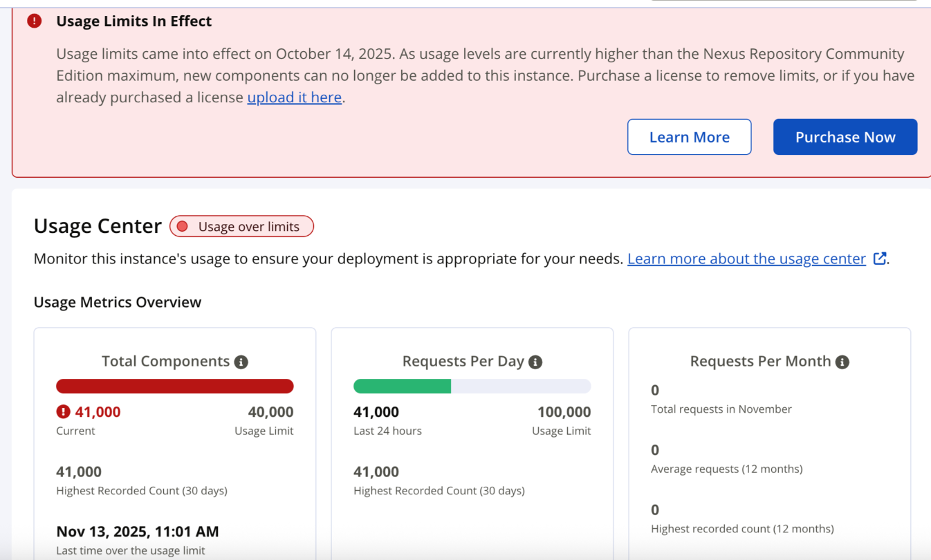This screenshot has height=560, width=931.
Task: Click the red dot in Usage over limits badge
Action: (x=183, y=227)
